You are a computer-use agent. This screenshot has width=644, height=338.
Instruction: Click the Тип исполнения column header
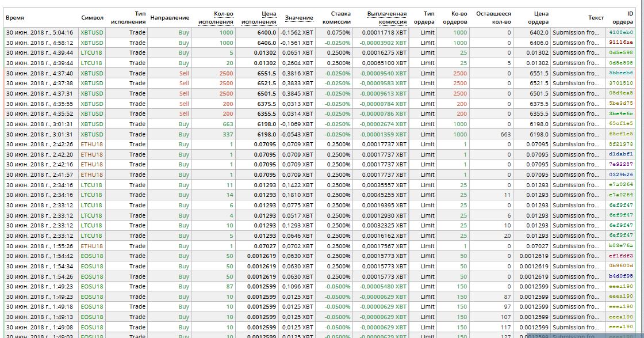point(128,18)
